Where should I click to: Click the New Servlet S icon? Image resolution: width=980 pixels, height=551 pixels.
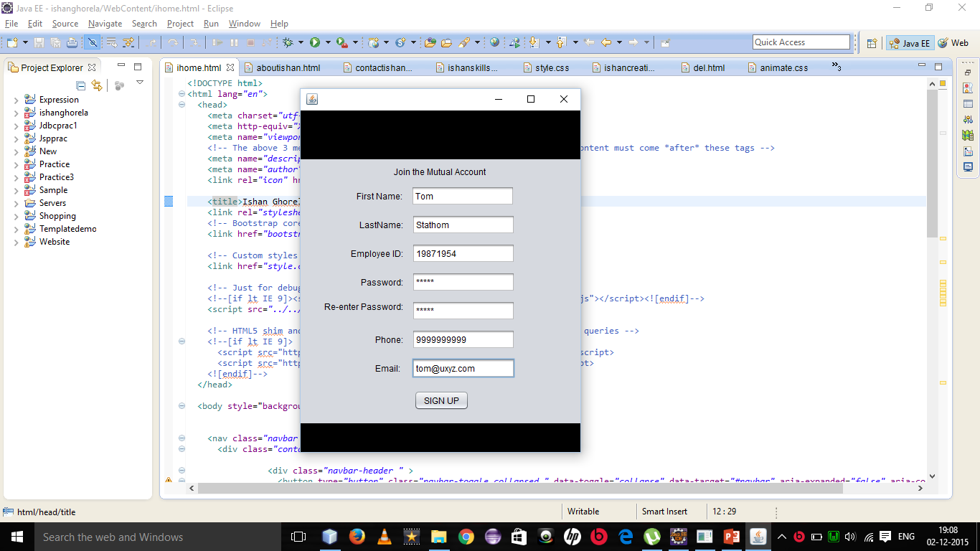401,43
